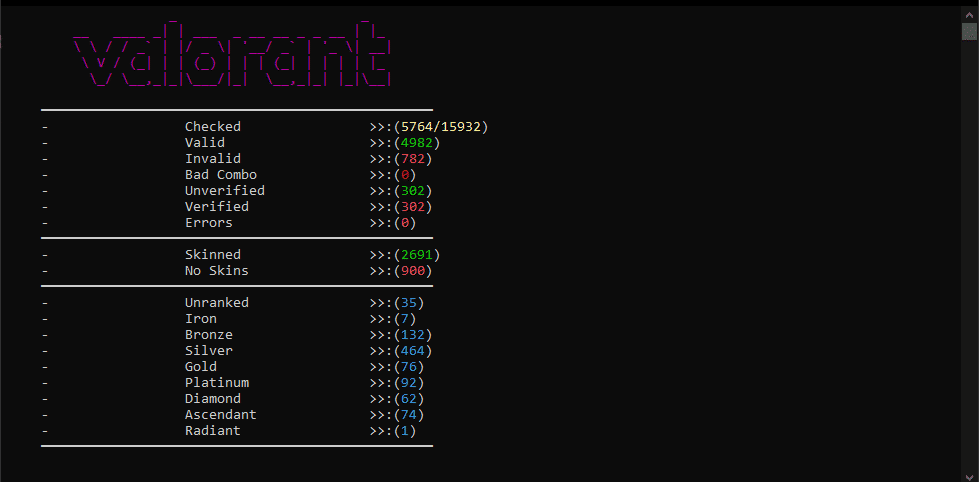Click the Silver count 464

413,351
